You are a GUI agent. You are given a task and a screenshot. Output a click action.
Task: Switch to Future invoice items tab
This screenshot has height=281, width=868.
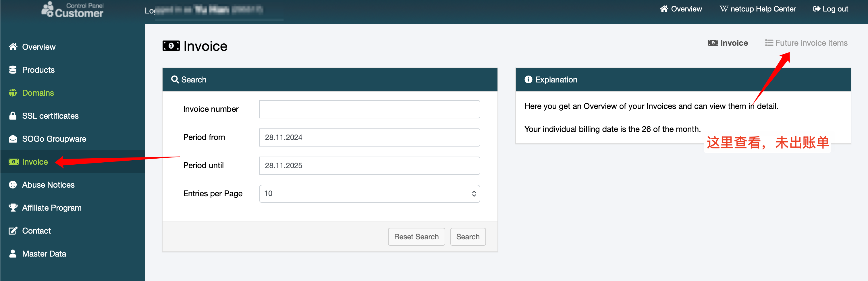[806, 43]
